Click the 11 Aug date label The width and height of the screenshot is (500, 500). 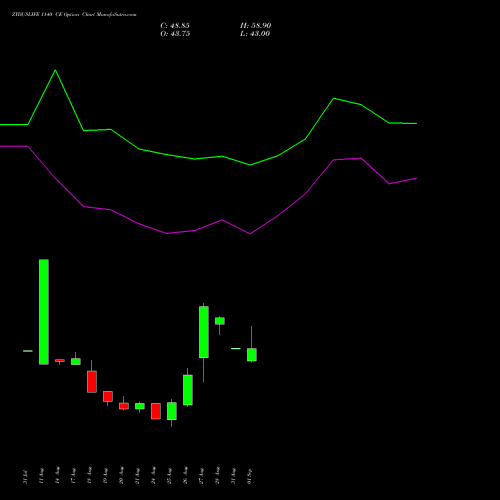click(x=41, y=476)
